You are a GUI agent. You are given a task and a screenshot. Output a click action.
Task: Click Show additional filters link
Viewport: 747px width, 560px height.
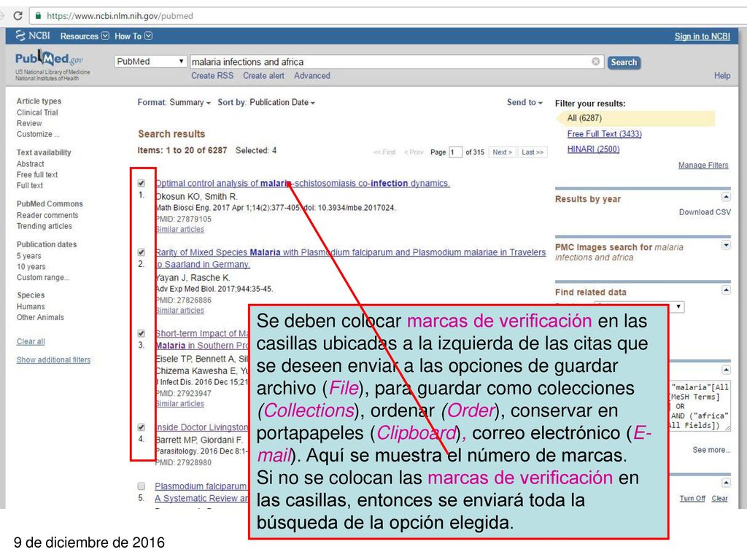point(53,360)
